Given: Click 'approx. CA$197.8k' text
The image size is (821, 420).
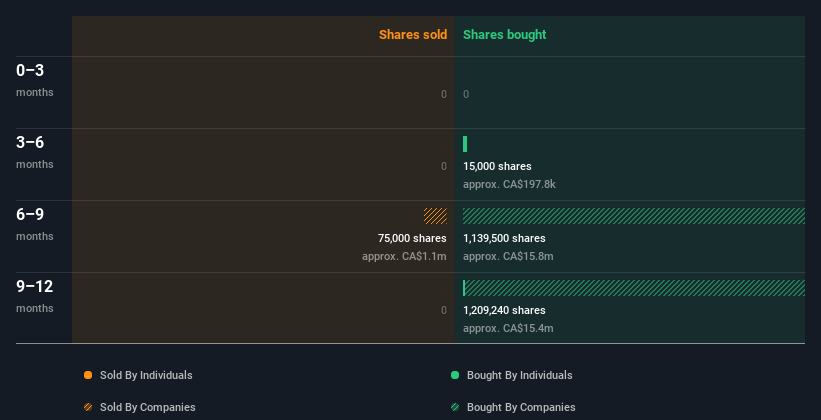Looking at the screenshot, I should click(509, 184).
